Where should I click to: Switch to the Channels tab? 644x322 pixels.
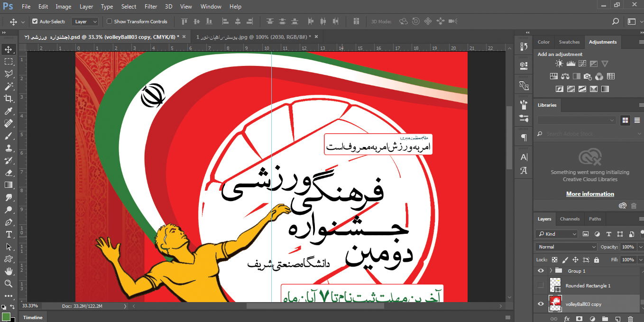pos(570,219)
